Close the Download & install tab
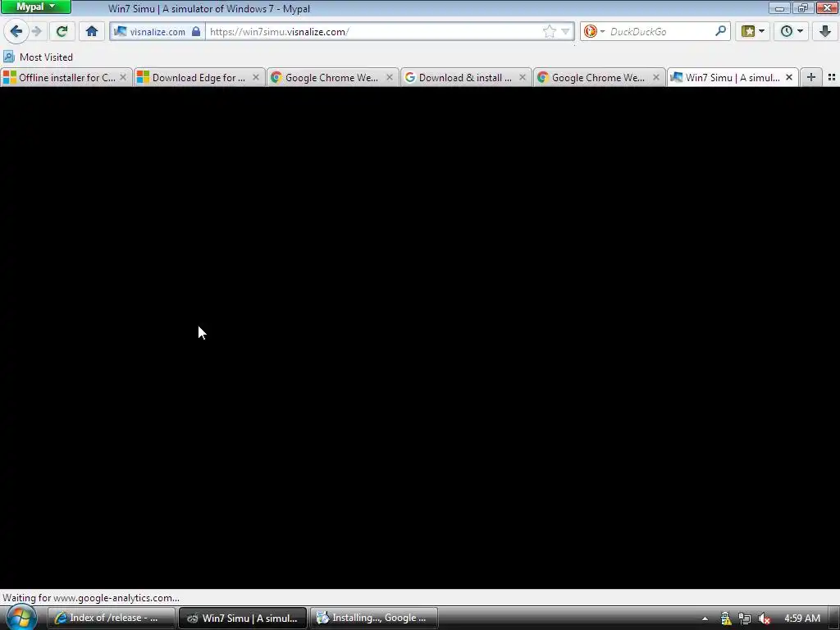This screenshot has width=840, height=630. click(523, 78)
